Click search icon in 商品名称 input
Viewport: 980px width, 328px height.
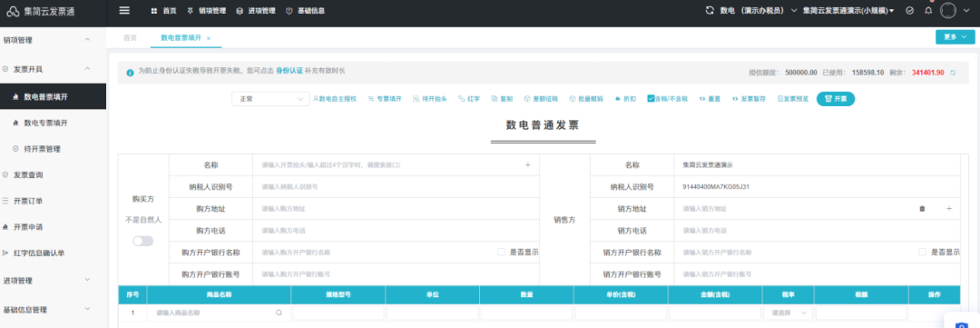tap(279, 313)
